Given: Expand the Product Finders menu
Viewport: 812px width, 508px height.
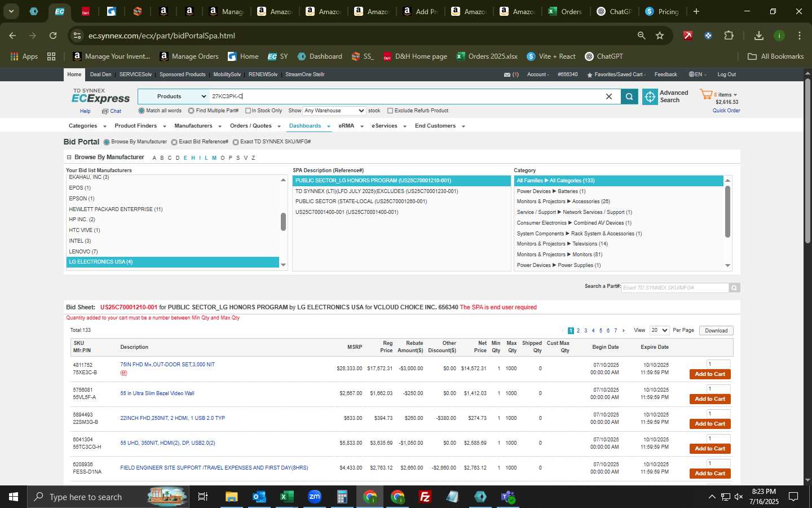Looking at the screenshot, I should pos(140,126).
